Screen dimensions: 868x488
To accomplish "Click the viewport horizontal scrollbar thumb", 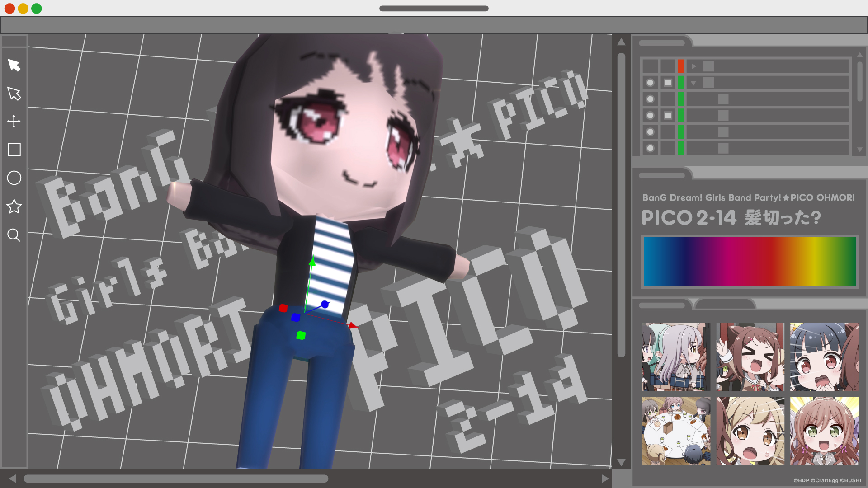I will coord(176,479).
